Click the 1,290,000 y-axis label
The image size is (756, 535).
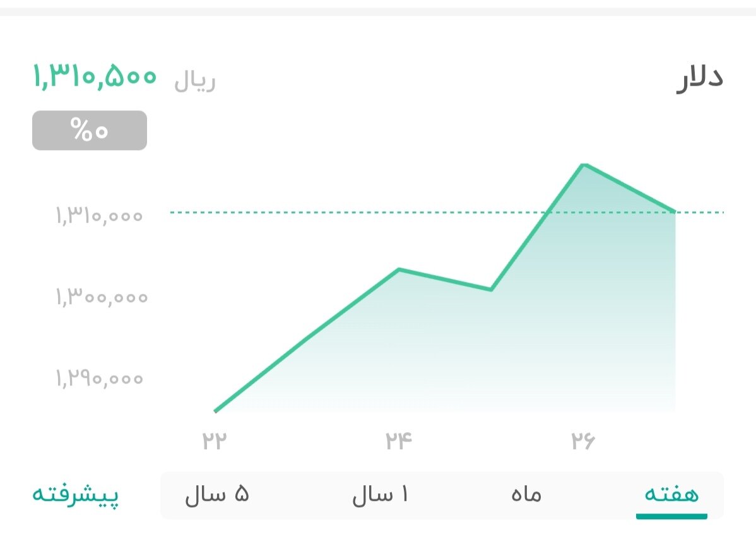[x=98, y=379]
